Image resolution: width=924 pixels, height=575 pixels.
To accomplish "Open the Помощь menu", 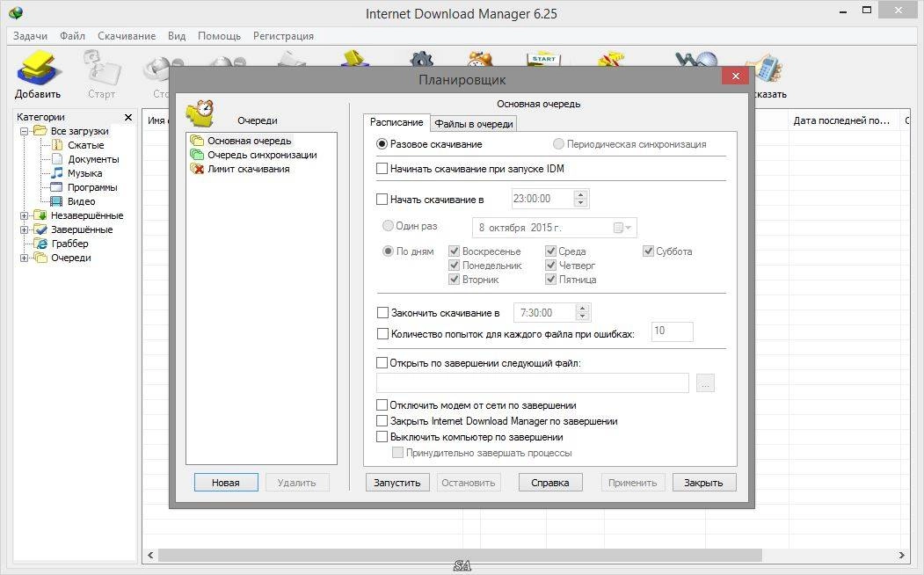I will 219,36.
